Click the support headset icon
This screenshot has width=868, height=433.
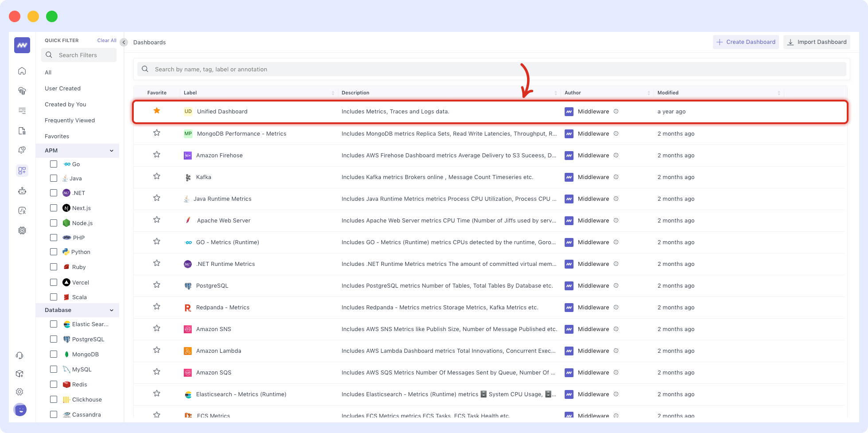tap(19, 355)
